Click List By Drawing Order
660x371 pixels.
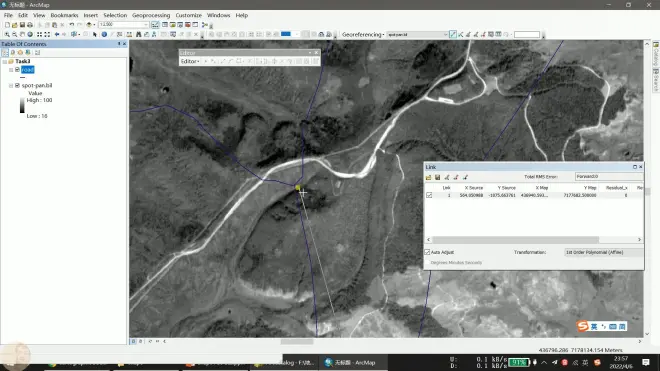[5, 53]
